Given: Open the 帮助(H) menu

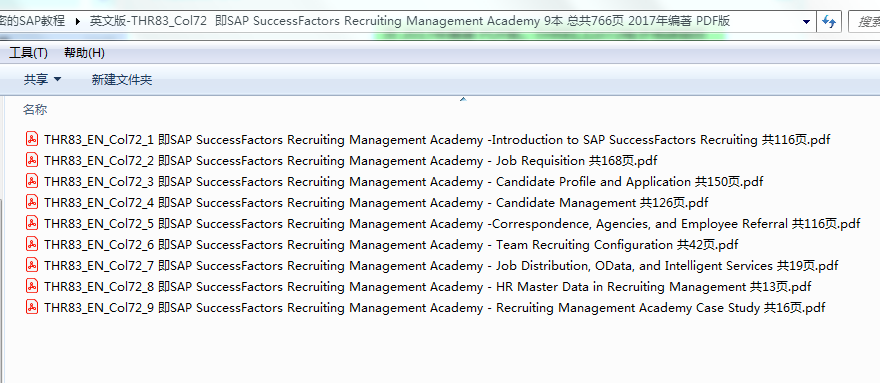Looking at the screenshot, I should pyautogui.click(x=84, y=53).
